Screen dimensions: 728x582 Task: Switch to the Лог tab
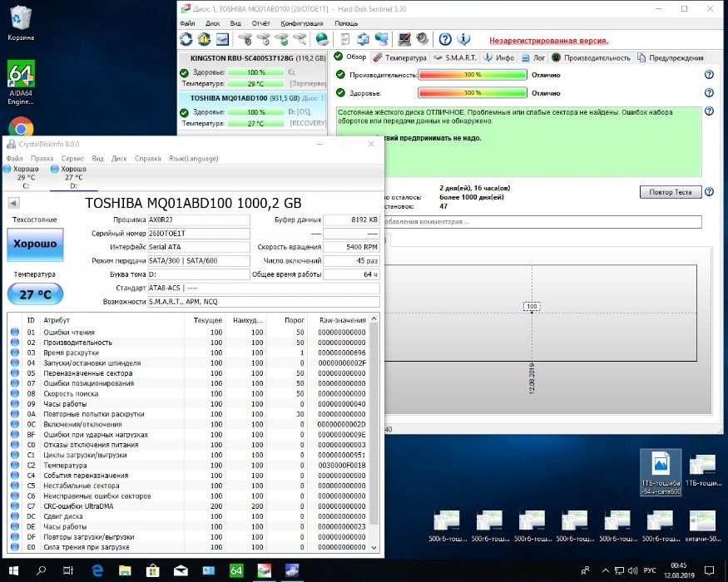[x=533, y=57]
